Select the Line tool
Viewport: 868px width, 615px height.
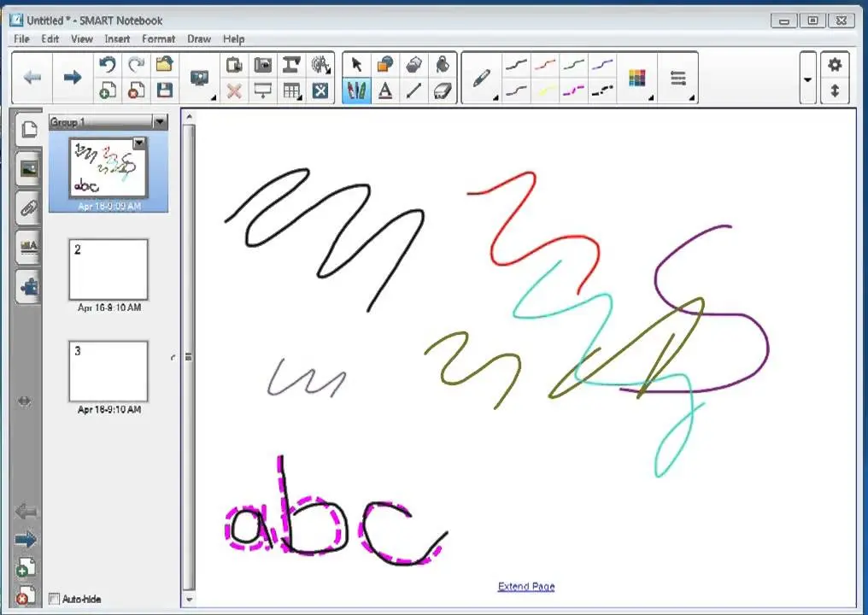413,91
